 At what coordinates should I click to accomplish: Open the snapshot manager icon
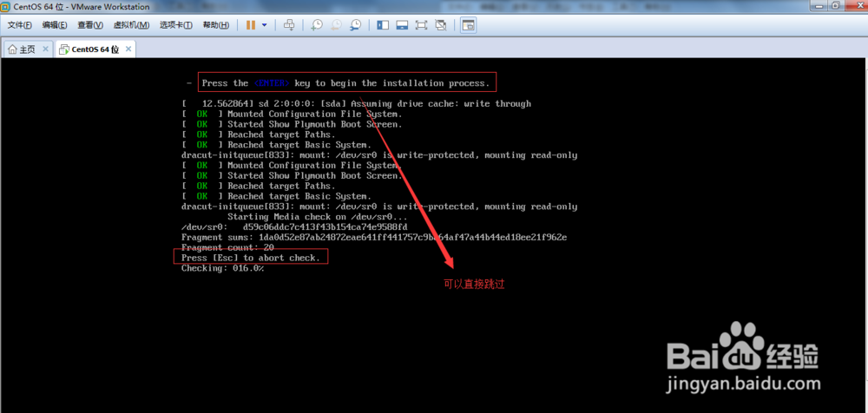pyautogui.click(x=355, y=25)
